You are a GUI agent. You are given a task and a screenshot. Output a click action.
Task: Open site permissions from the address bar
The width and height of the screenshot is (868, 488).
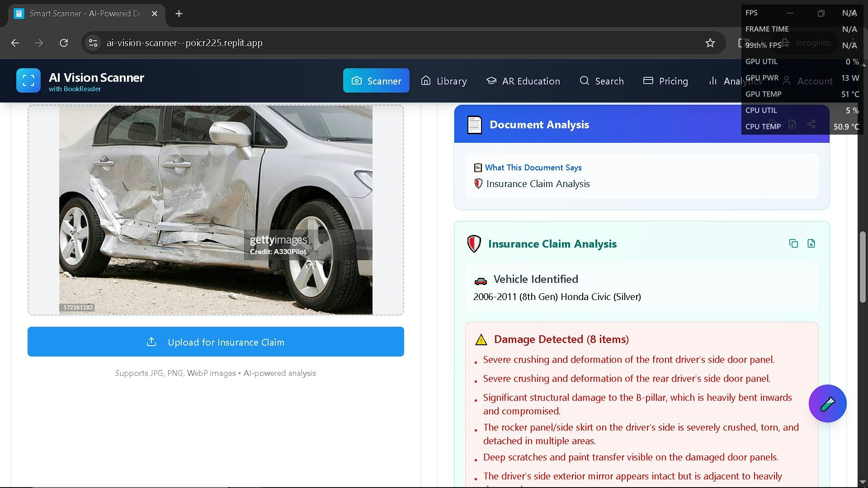click(93, 43)
